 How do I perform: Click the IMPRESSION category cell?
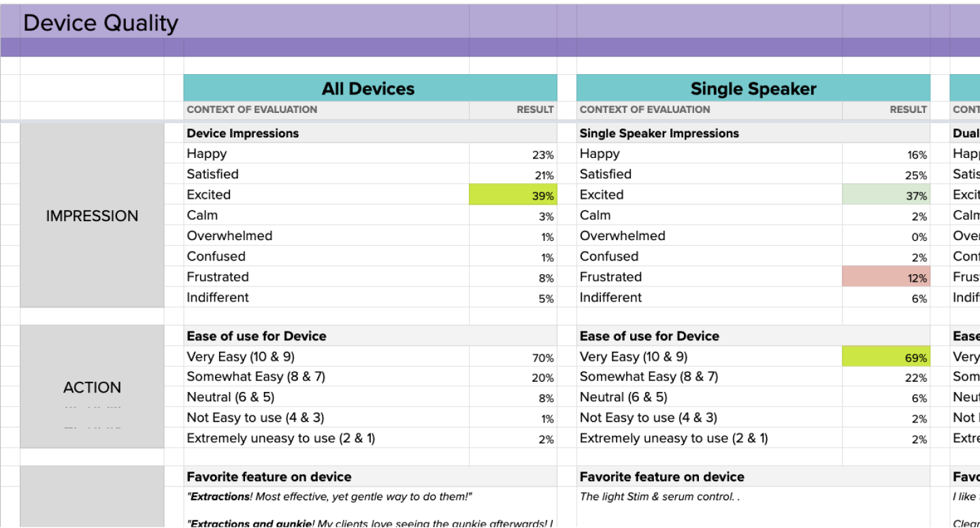tap(92, 216)
